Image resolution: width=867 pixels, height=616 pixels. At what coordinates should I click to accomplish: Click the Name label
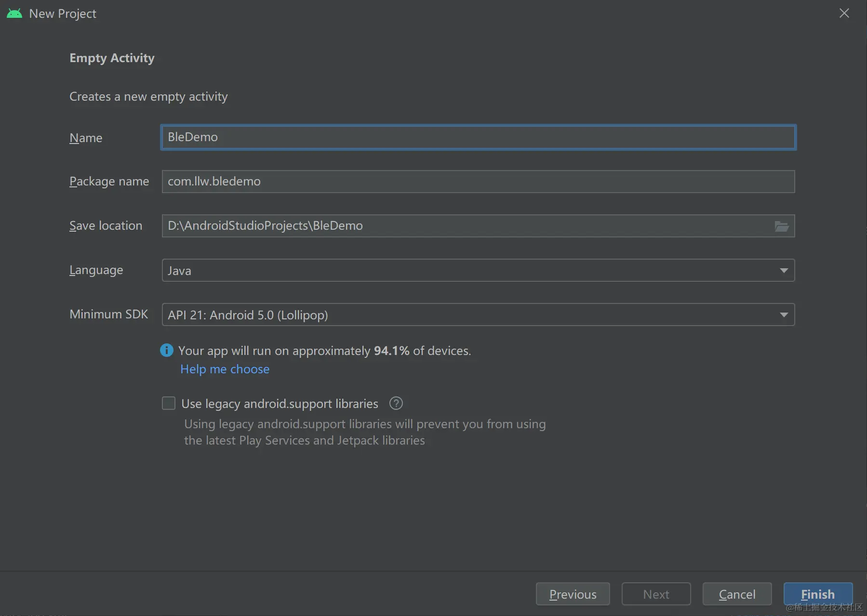coord(86,138)
